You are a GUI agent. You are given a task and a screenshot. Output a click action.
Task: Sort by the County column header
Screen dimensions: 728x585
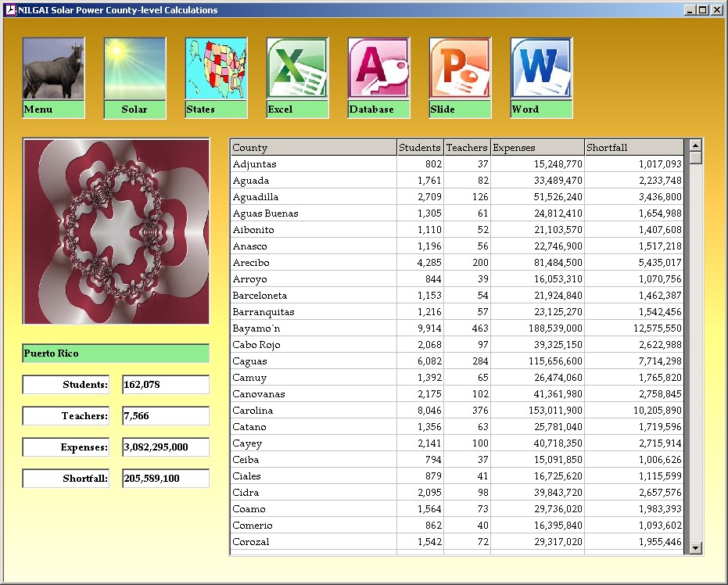tap(314, 148)
